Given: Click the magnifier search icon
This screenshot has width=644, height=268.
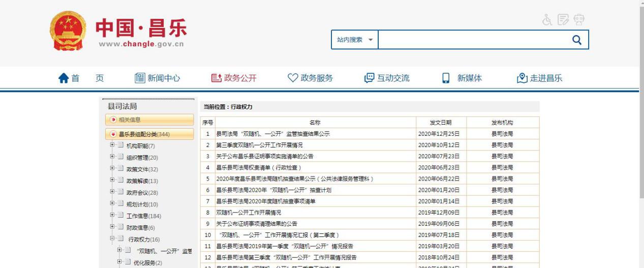Looking at the screenshot, I should [x=576, y=40].
